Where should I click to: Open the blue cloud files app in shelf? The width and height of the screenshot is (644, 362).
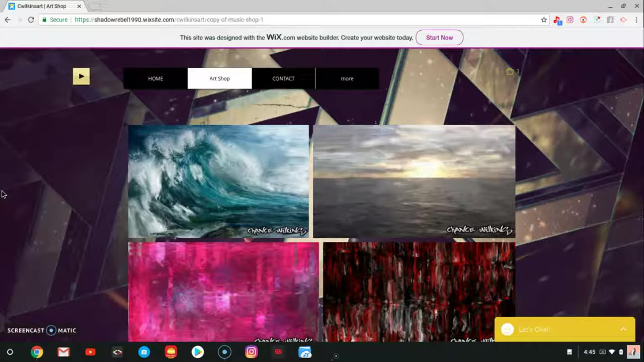click(305, 352)
